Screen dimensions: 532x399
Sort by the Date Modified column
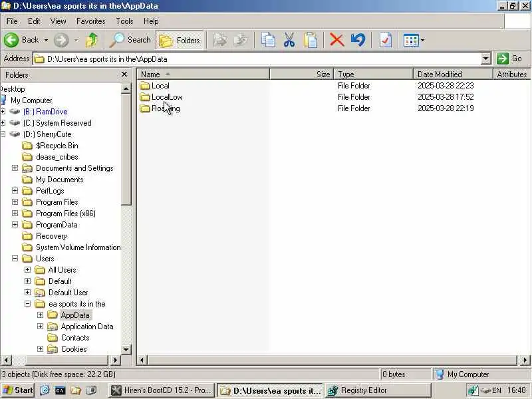453,74
